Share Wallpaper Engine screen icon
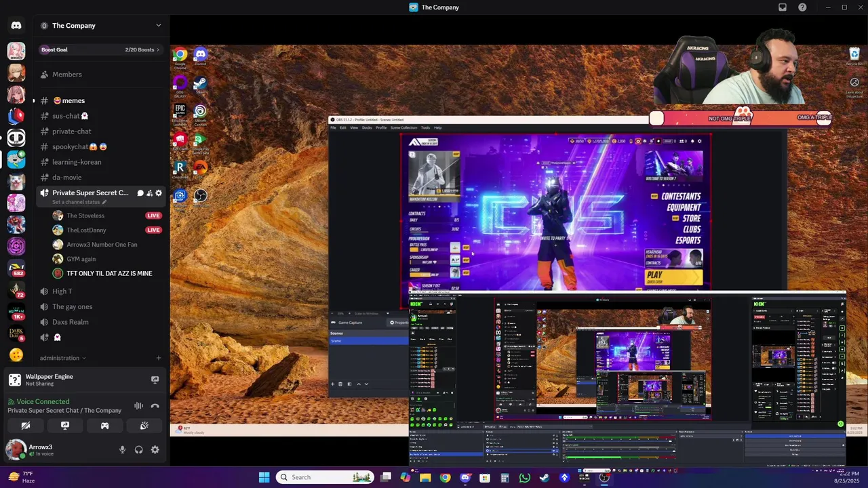 pos(155,380)
